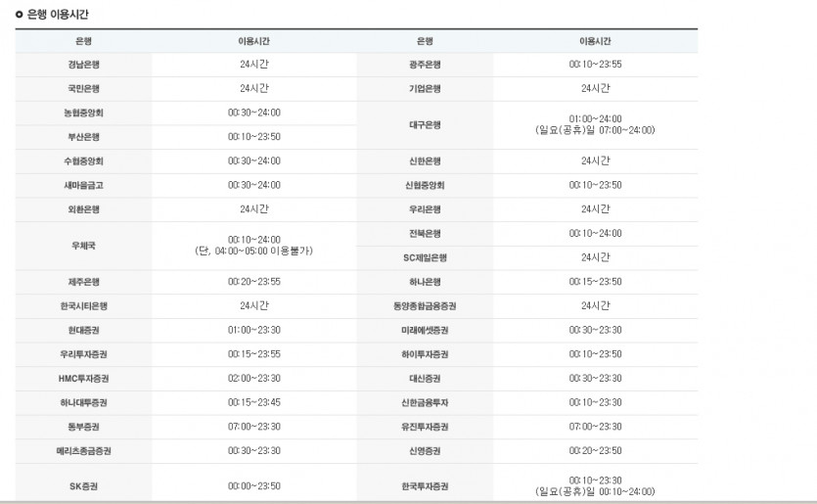
Task: Select 현대증권's hours '01:00~23:30'
Action: 253,330
